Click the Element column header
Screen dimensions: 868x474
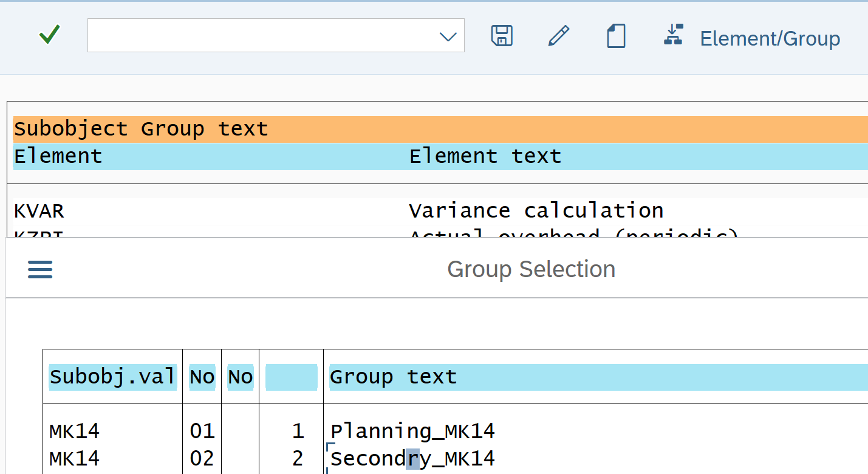[x=58, y=157]
